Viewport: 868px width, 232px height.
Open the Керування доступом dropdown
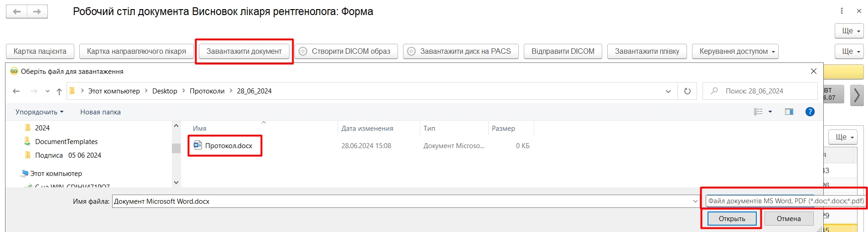click(x=734, y=52)
